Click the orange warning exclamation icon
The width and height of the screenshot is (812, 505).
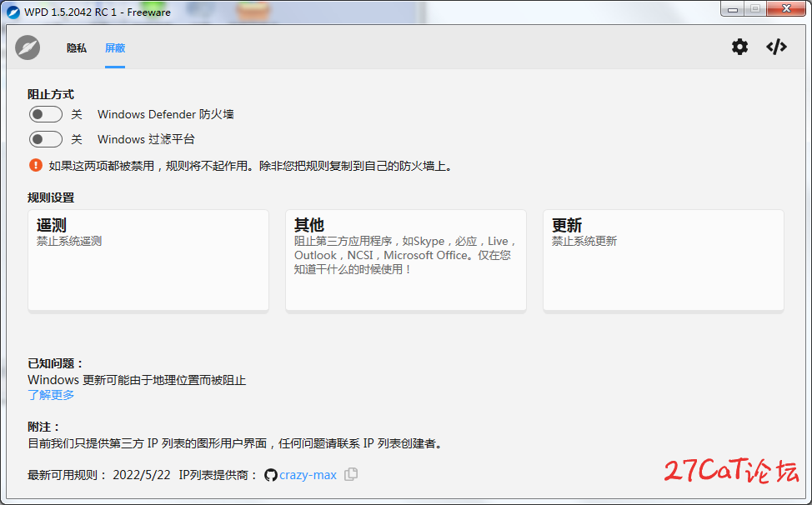coord(35,165)
